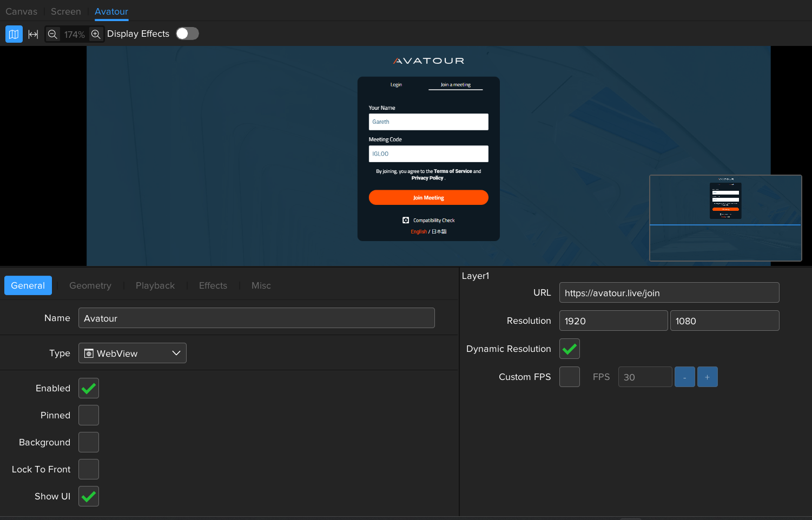This screenshot has height=520, width=812.
Task: Click the zoom out magnifier icon
Action: click(52, 34)
